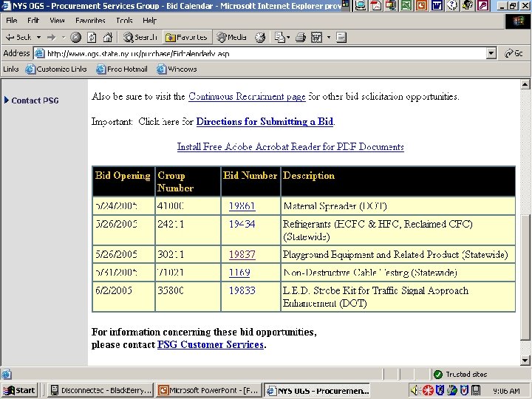Open the Customize Links shortcut
Image resolution: width=532 pixels, height=399 pixels.
point(56,69)
